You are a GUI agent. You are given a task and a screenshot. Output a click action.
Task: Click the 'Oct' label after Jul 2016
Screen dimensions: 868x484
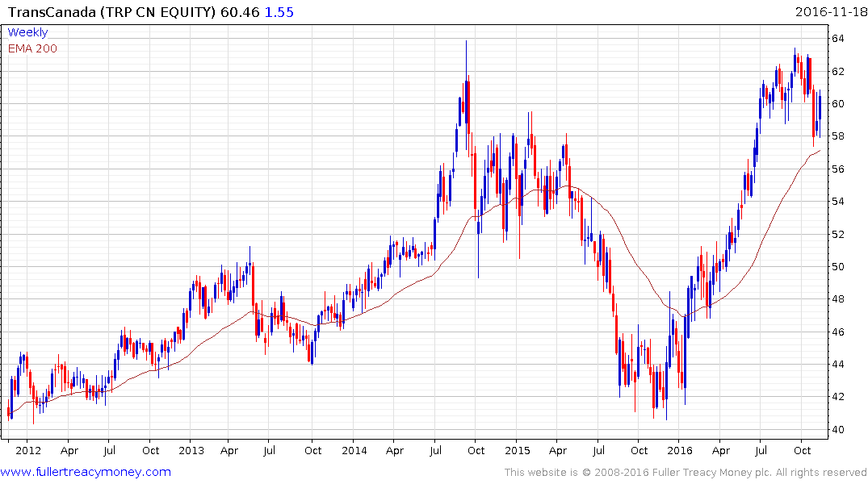[802, 450]
